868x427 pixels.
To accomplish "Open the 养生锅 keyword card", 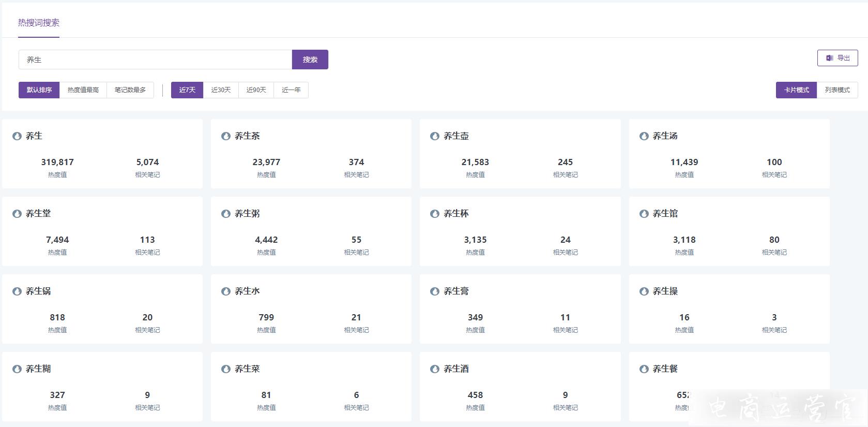I will [102, 309].
